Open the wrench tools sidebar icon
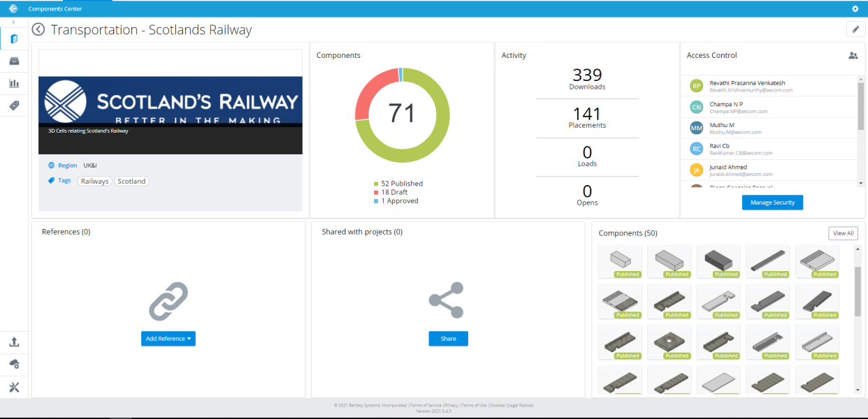Viewport: 868px width, 419px height. tap(14, 387)
